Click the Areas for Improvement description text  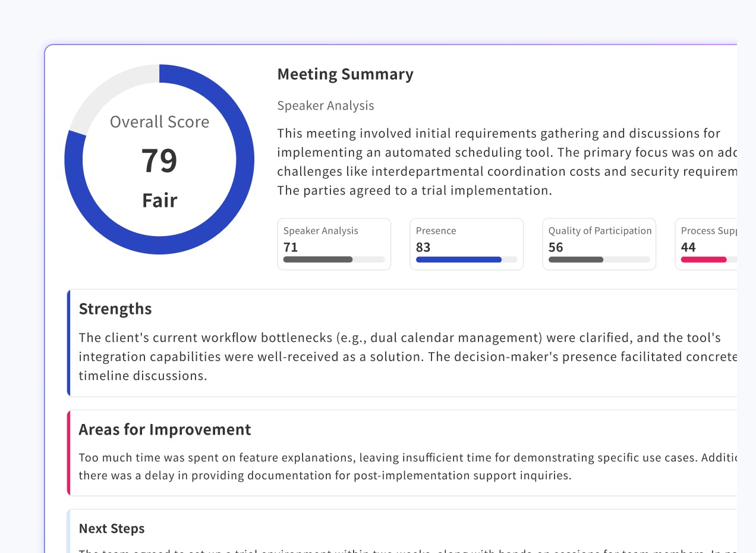click(404, 466)
